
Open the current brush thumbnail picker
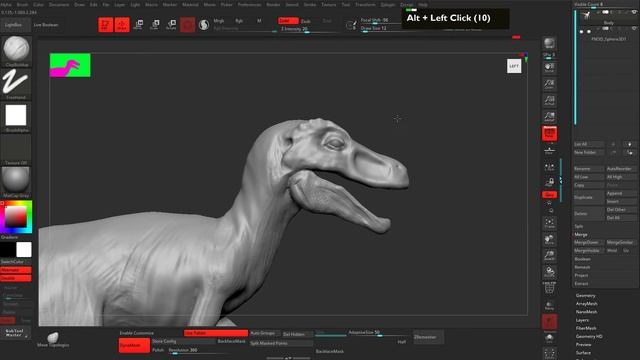(16, 51)
